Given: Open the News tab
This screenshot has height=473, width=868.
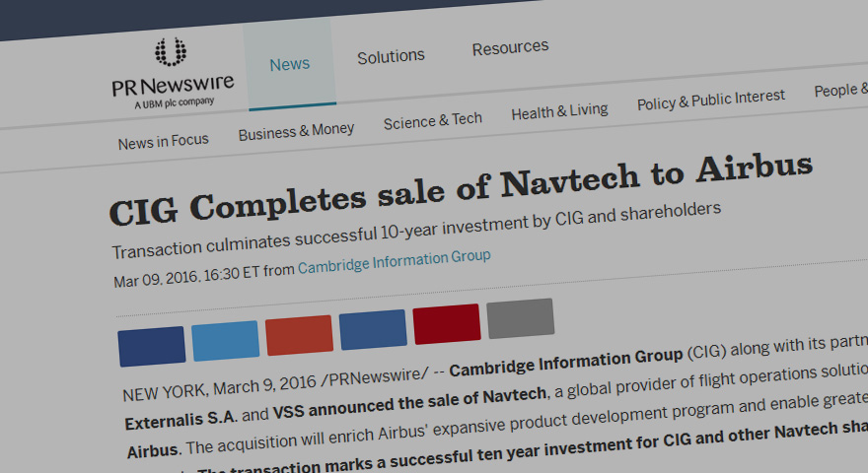Looking at the screenshot, I should click(290, 64).
